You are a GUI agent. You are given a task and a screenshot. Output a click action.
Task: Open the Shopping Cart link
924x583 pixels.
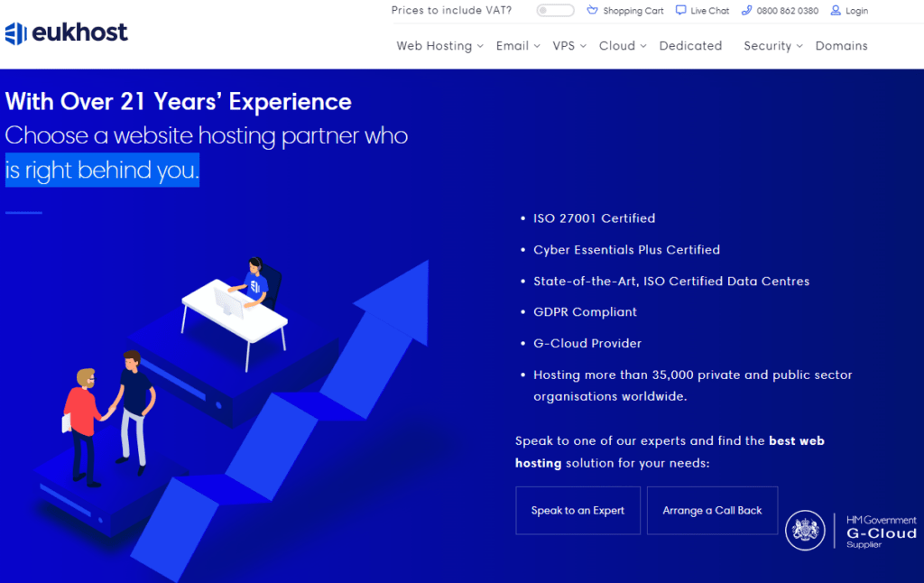tap(633, 11)
